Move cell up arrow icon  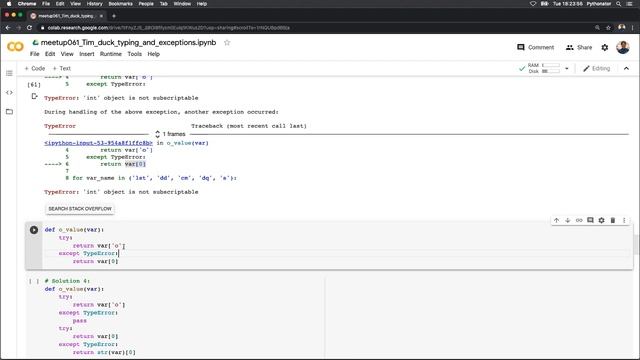556,220
